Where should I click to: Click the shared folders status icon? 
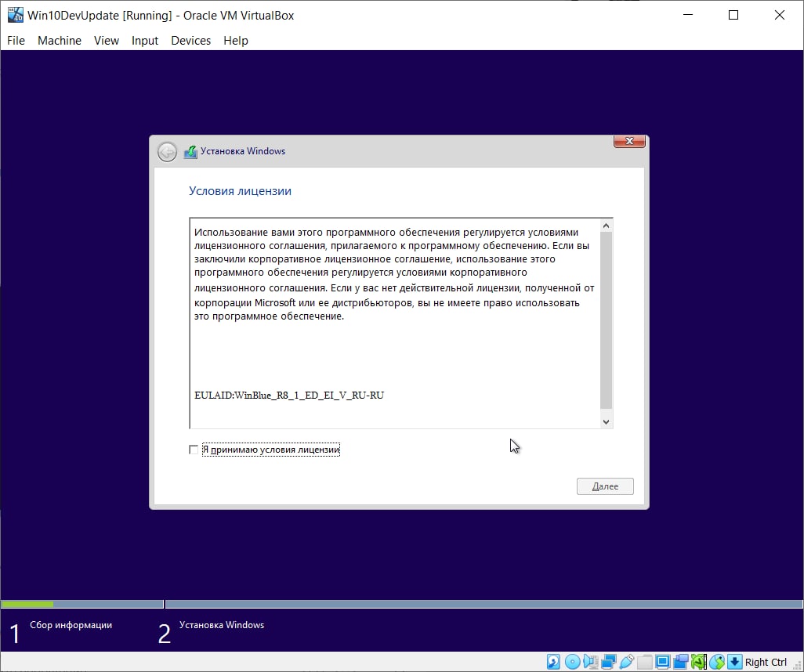[645, 662]
